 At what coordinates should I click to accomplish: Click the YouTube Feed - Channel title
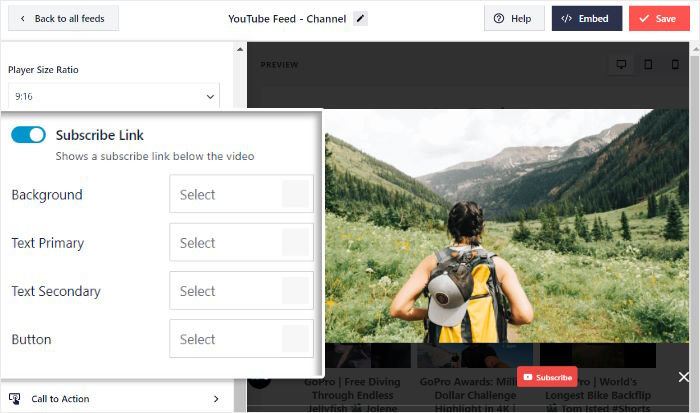coord(287,19)
